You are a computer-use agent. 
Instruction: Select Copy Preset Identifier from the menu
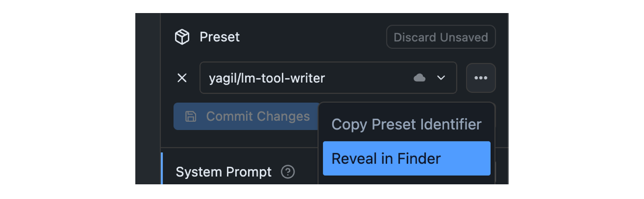pyautogui.click(x=407, y=124)
